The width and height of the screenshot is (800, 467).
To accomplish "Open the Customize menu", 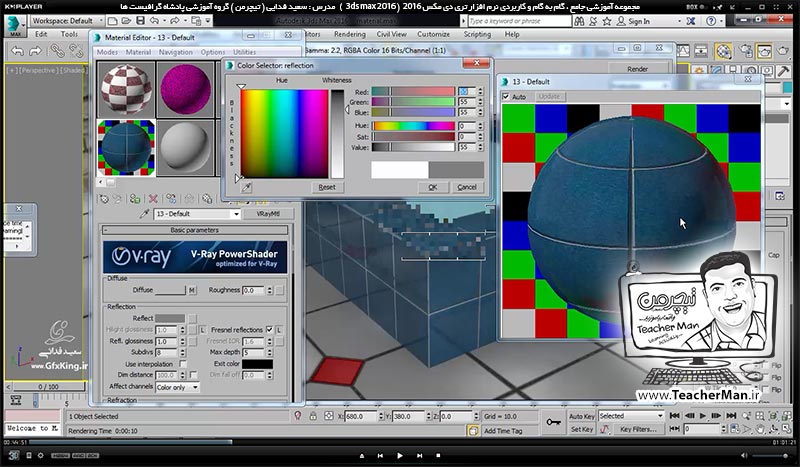I will coord(433,34).
